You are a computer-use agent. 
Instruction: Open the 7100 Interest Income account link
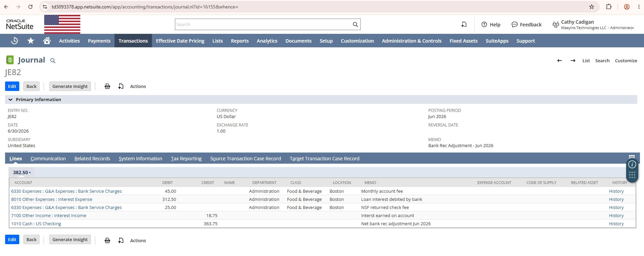point(49,215)
